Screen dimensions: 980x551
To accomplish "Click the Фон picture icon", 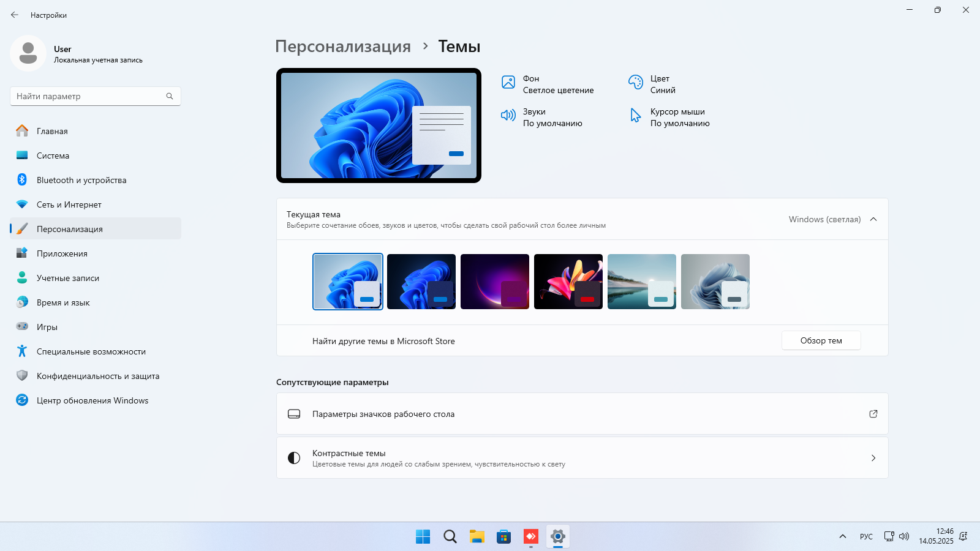I will 508,82.
